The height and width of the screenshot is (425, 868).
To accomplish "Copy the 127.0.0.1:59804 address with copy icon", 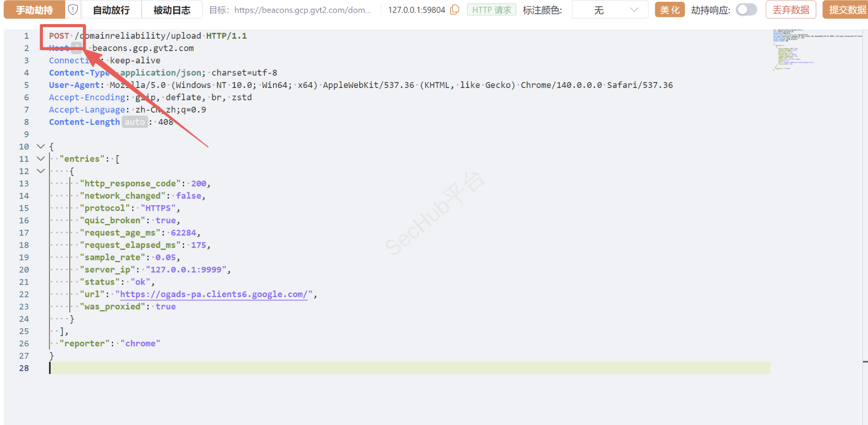I will pos(455,10).
